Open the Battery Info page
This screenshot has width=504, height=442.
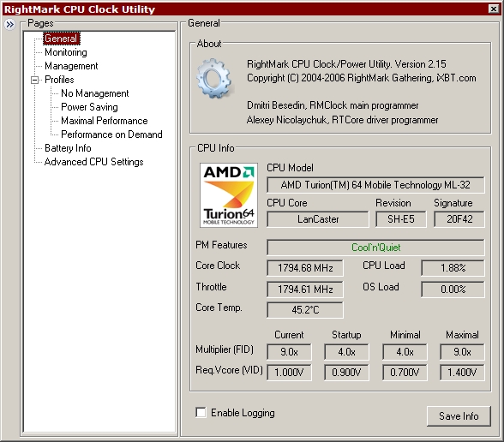pyautogui.click(x=68, y=148)
